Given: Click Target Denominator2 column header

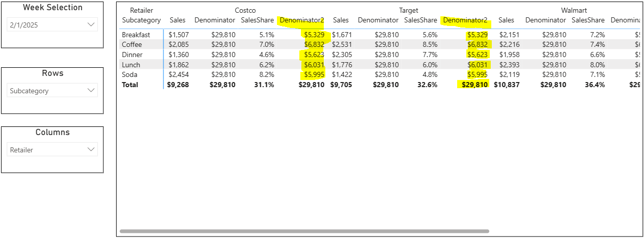Looking at the screenshot, I should [x=465, y=20].
